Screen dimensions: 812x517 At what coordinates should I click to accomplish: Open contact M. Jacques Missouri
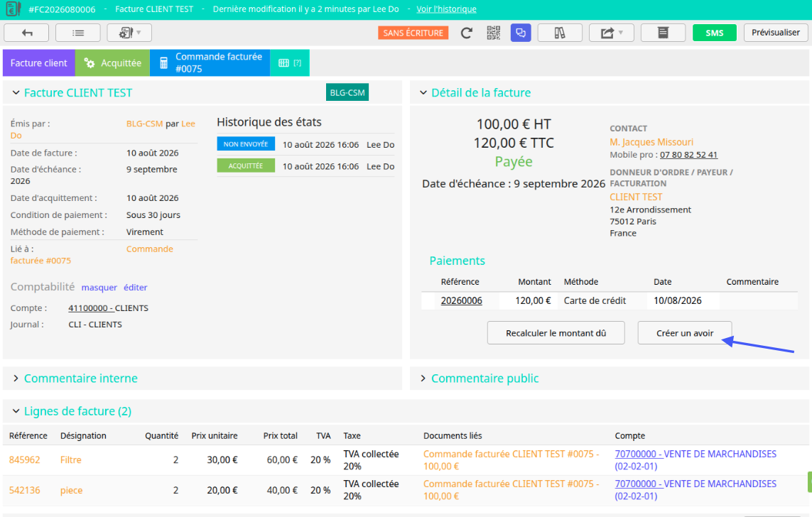(651, 142)
